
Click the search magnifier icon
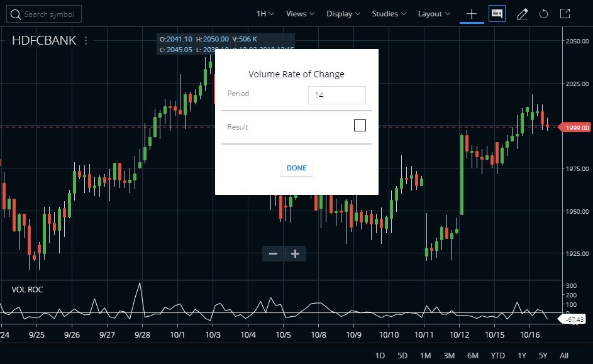(16, 14)
